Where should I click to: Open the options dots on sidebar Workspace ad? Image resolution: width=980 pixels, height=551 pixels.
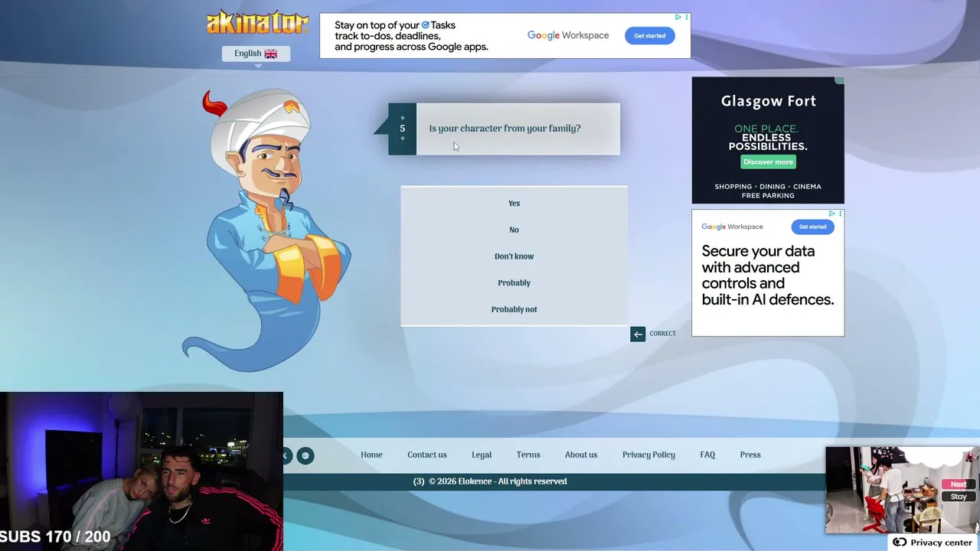click(840, 214)
